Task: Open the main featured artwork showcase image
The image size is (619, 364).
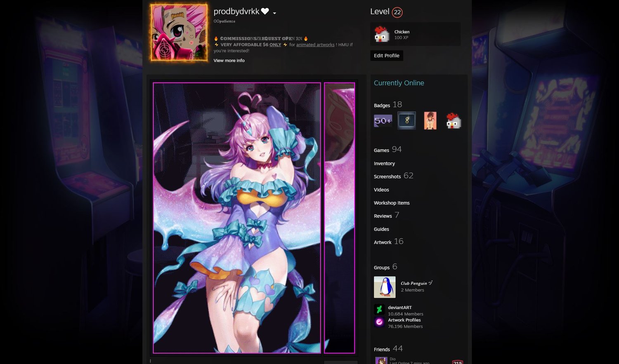Action: [237, 218]
